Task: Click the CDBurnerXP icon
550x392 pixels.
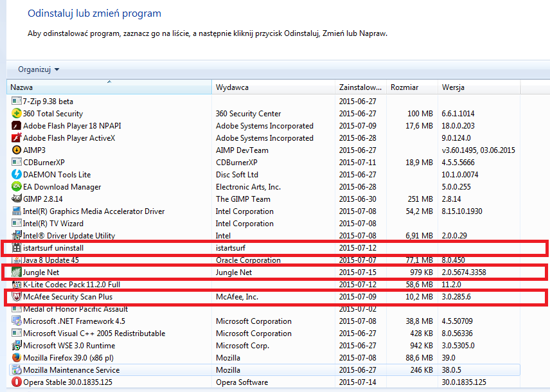Action: tap(16, 162)
